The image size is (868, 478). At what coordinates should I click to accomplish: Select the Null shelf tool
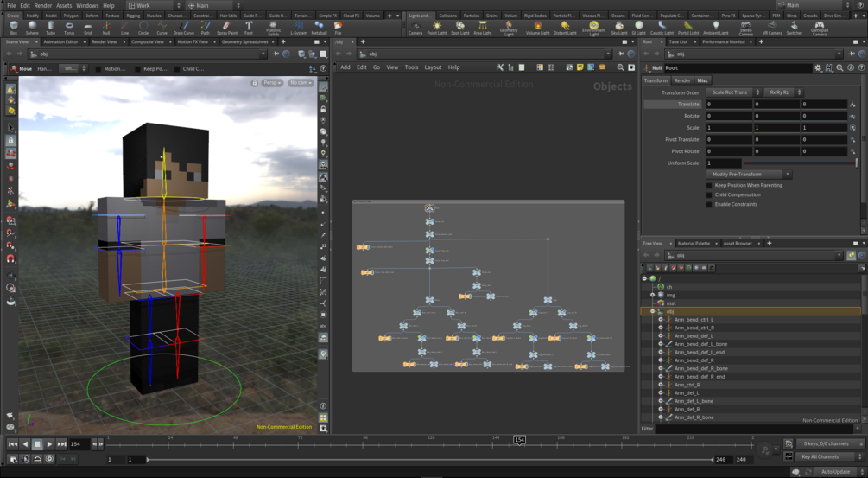[105, 28]
